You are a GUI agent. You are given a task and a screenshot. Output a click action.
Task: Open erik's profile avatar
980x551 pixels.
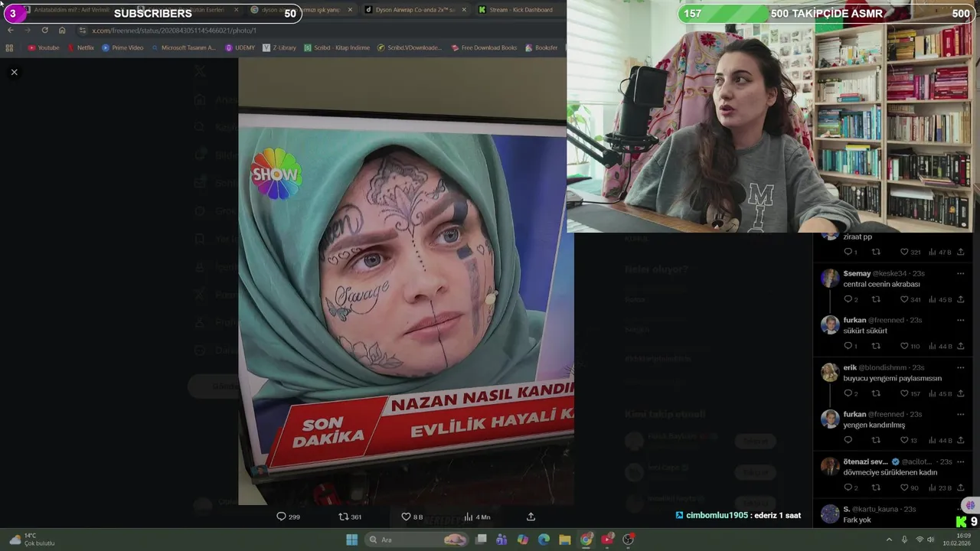(x=830, y=371)
